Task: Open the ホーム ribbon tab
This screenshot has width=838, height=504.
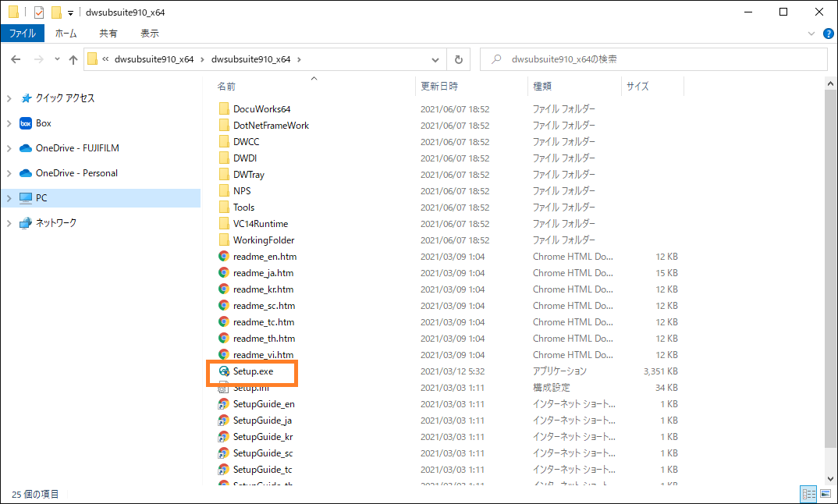Action: 66,33
